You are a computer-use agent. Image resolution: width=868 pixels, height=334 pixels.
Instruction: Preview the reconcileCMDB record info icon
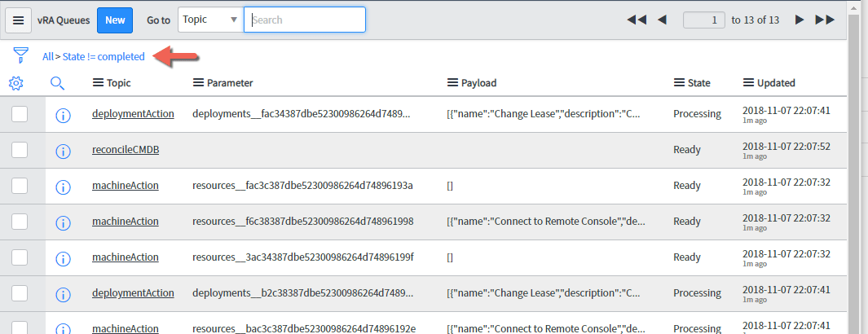(63, 151)
